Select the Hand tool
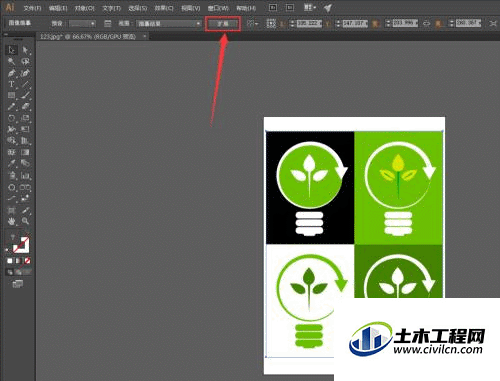 12,221
